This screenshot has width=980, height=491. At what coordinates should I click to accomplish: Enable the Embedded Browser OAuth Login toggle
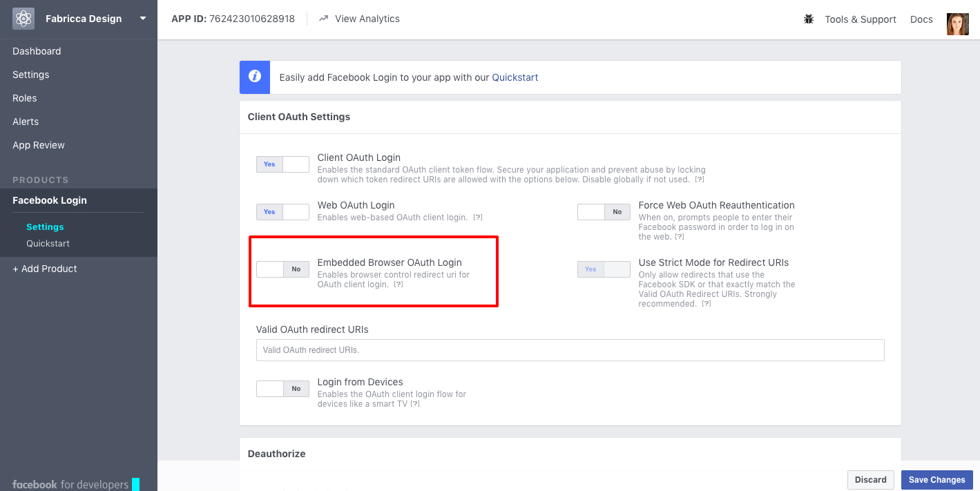[x=282, y=269]
